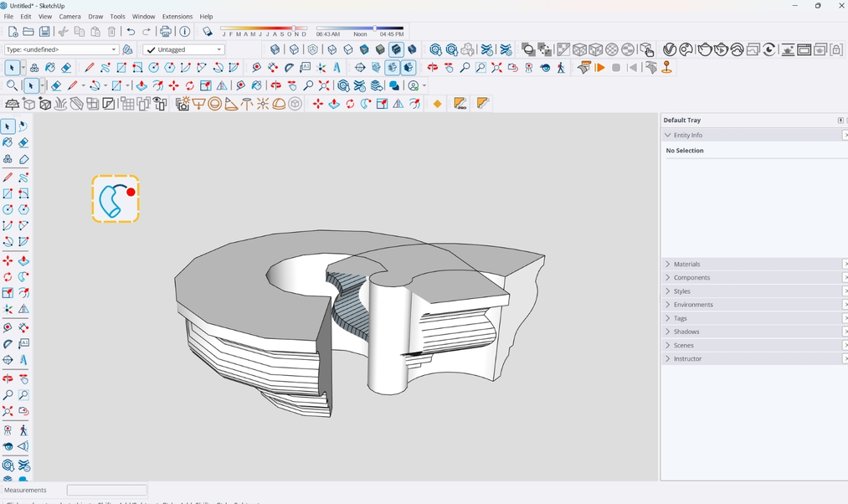Open the Draw menu

[95, 16]
